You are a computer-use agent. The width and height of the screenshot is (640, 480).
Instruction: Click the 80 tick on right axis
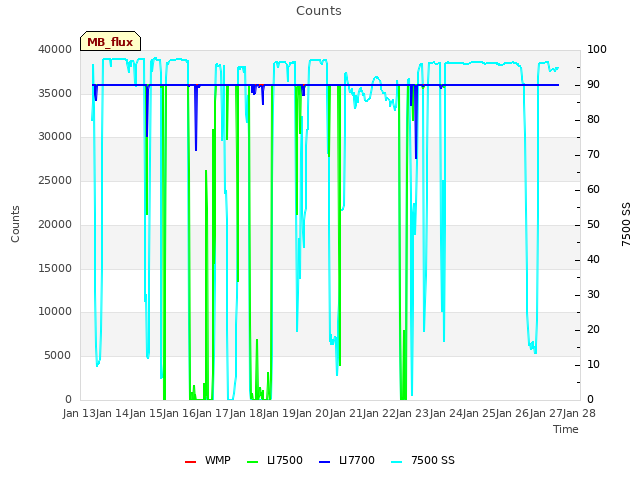point(593,120)
